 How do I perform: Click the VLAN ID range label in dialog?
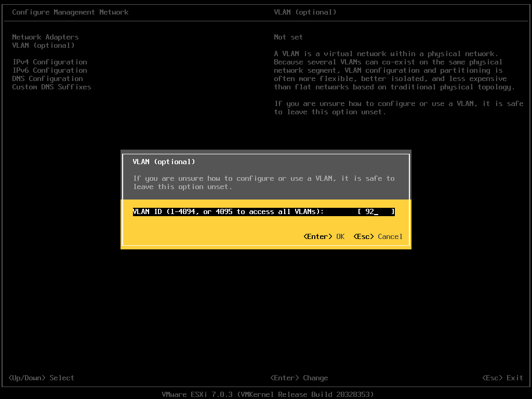228,211
